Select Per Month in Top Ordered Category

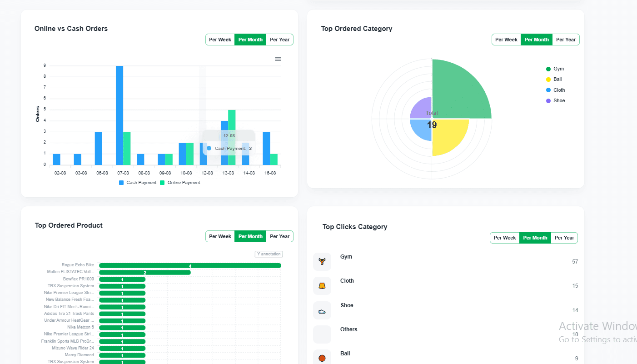point(537,40)
